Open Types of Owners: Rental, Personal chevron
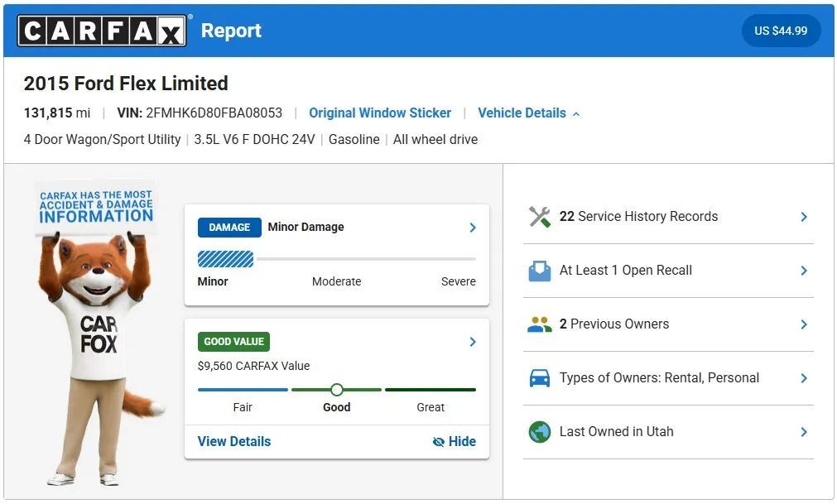The image size is (837, 504). coord(804,378)
